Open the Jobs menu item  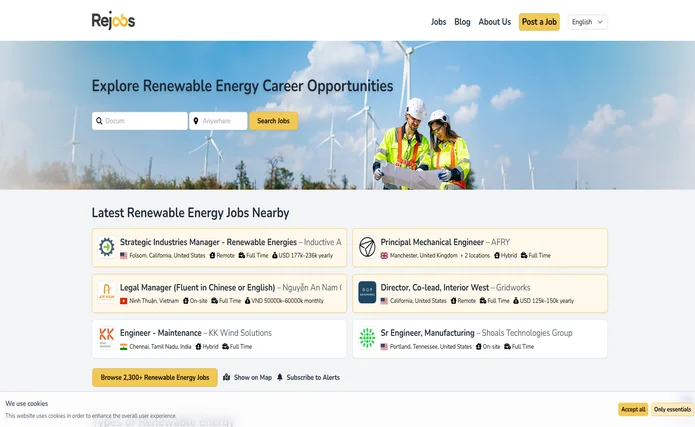[x=438, y=22]
